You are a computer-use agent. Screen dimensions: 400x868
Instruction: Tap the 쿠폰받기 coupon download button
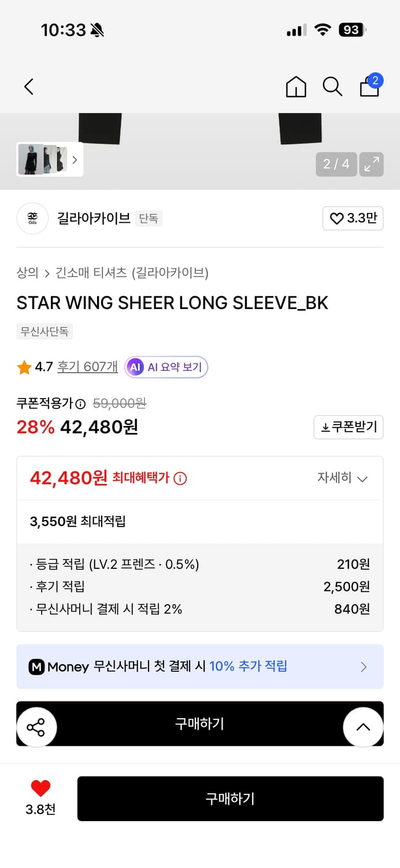(348, 427)
